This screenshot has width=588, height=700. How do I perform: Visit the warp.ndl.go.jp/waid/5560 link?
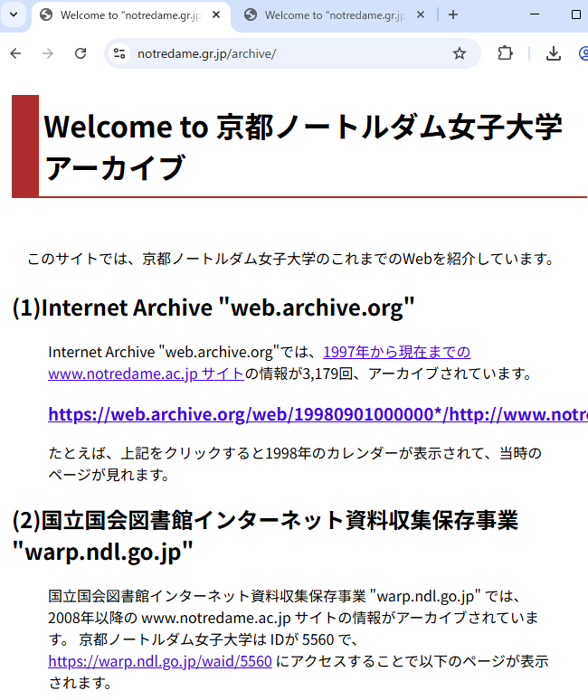click(159, 661)
